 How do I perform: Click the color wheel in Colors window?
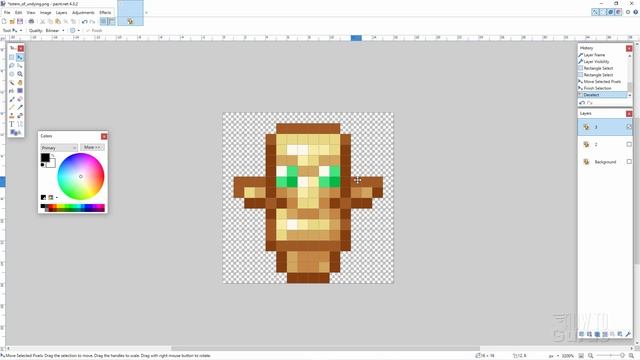(81, 176)
